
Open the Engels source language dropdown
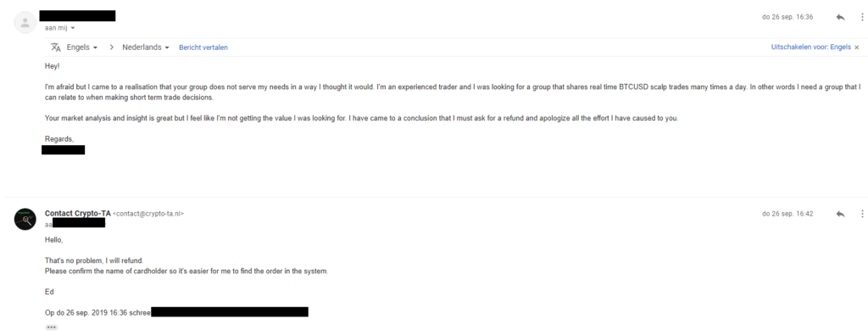pos(82,48)
